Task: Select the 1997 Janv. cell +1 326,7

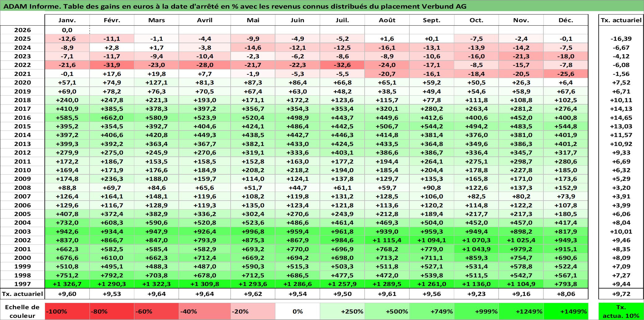Action: click(x=67, y=284)
